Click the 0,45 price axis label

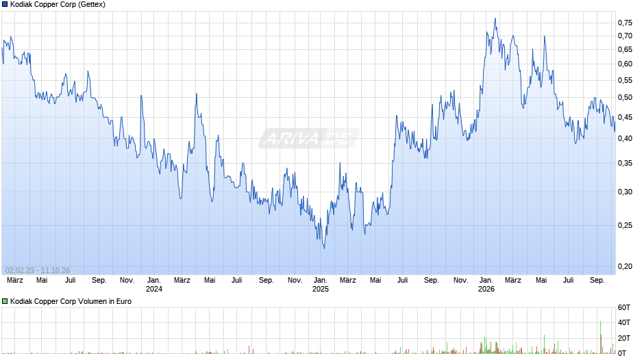click(x=625, y=118)
